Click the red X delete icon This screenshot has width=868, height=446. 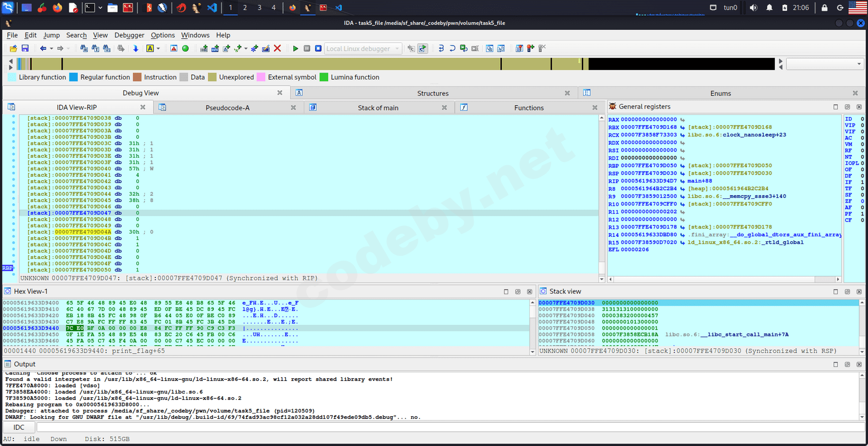click(x=277, y=49)
